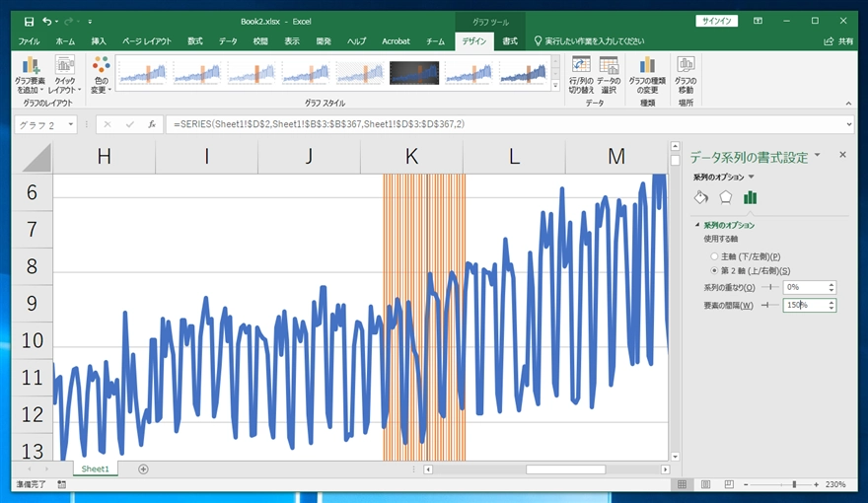Click the Insert Function fx icon
The width and height of the screenshot is (868, 503).
pyautogui.click(x=152, y=124)
